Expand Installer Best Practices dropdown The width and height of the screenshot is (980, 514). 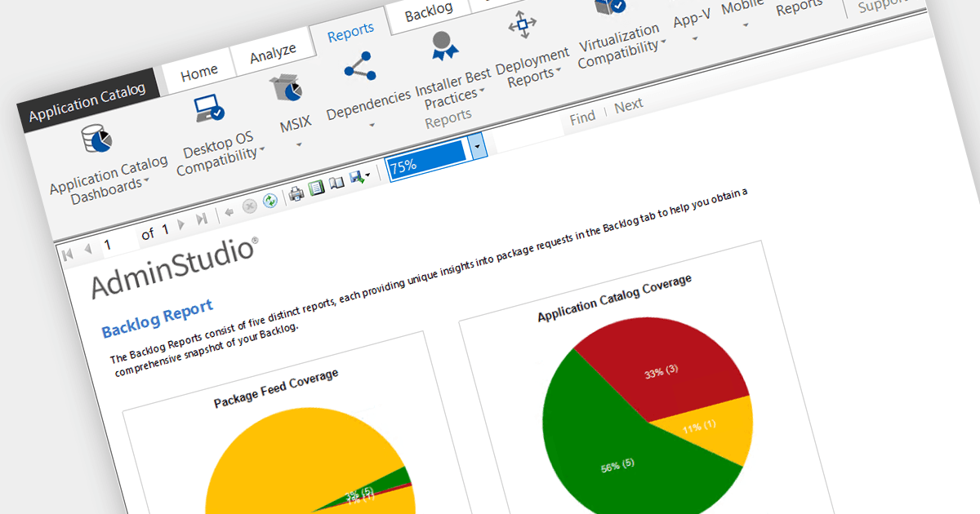pyautogui.click(x=483, y=91)
